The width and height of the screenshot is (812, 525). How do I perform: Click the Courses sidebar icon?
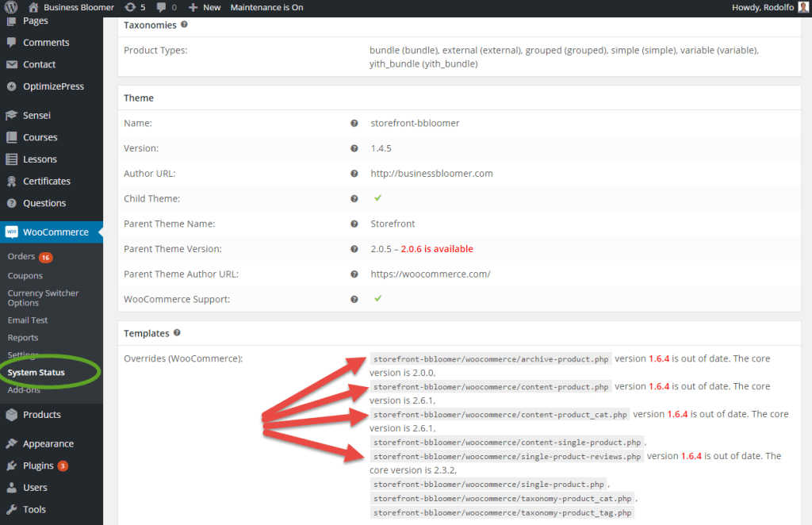pos(11,137)
